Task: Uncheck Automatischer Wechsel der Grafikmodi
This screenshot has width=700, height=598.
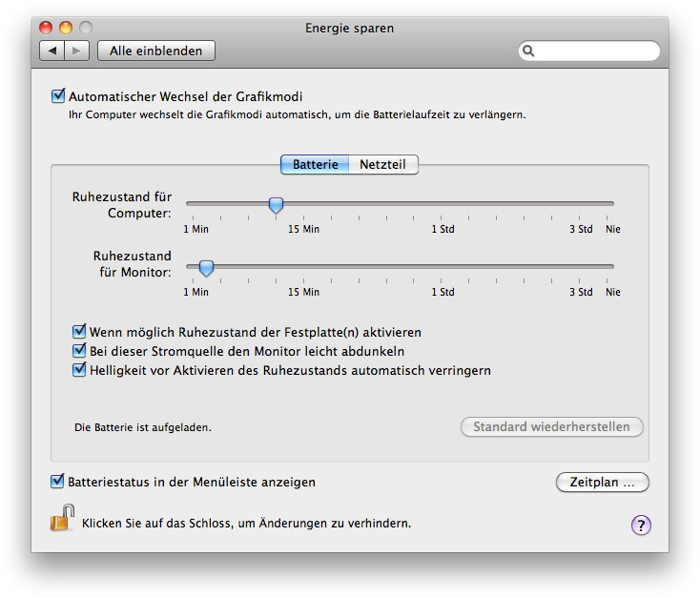Action: [x=58, y=95]
